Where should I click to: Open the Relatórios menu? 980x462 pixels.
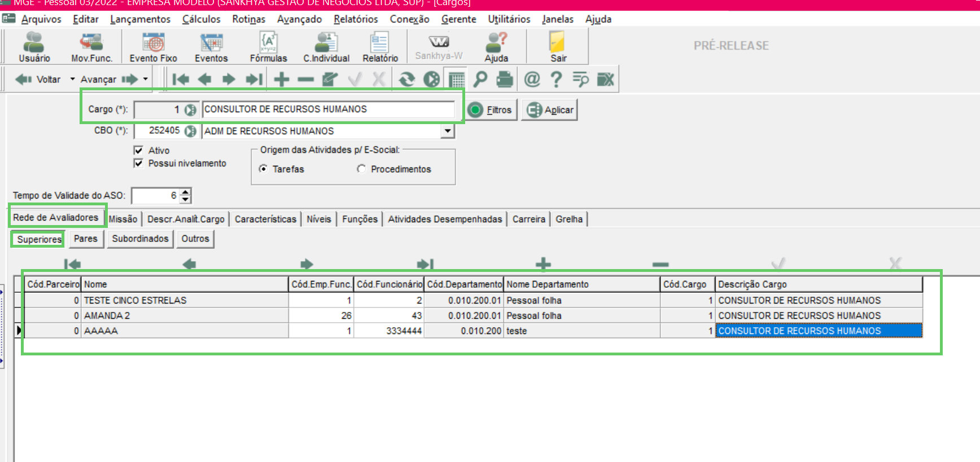tap(356, 19)
